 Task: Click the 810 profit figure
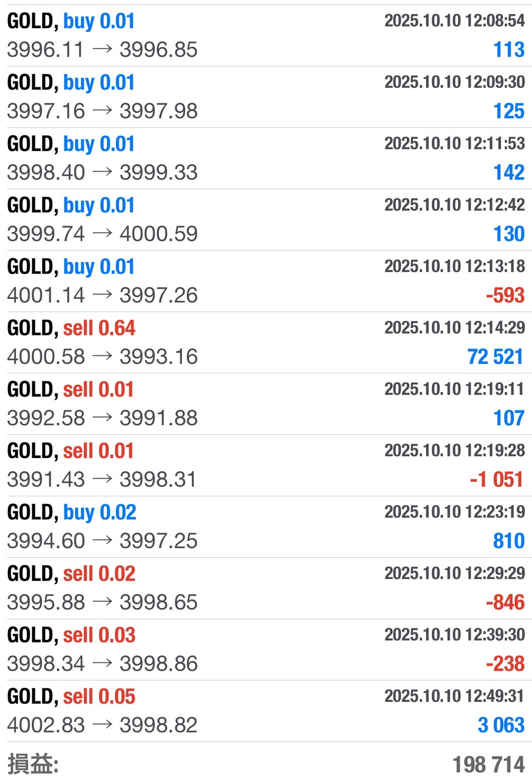tap(509, 541)
